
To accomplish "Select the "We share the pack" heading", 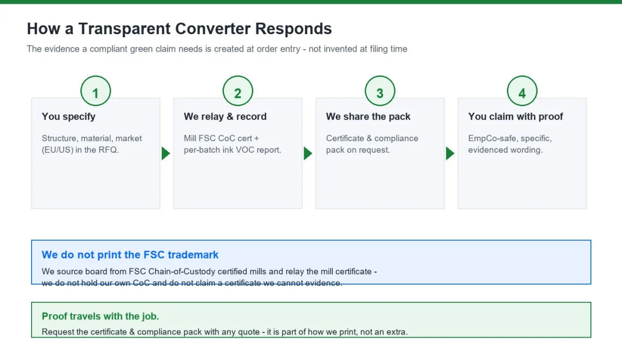I will [368, 117].
